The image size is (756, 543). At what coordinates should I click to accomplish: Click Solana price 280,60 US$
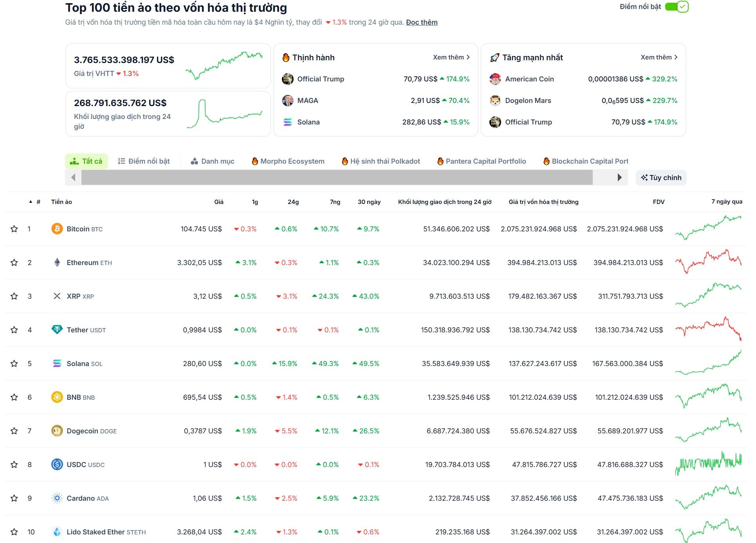[x=202, y=364]
